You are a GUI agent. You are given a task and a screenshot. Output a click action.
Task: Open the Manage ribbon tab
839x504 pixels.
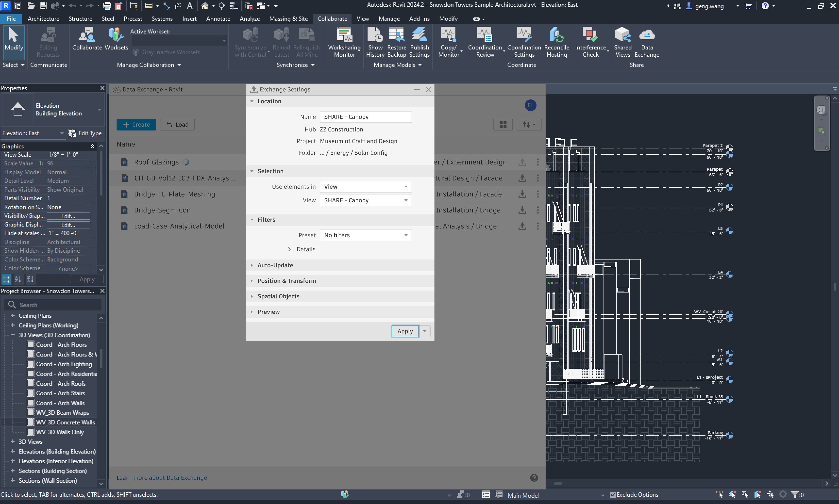click(x=389, y=19)
